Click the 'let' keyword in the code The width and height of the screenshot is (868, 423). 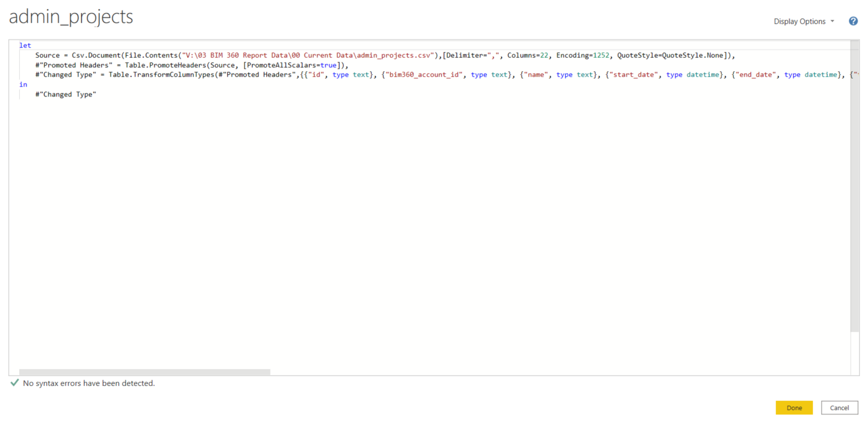click(x=25, y=45)
